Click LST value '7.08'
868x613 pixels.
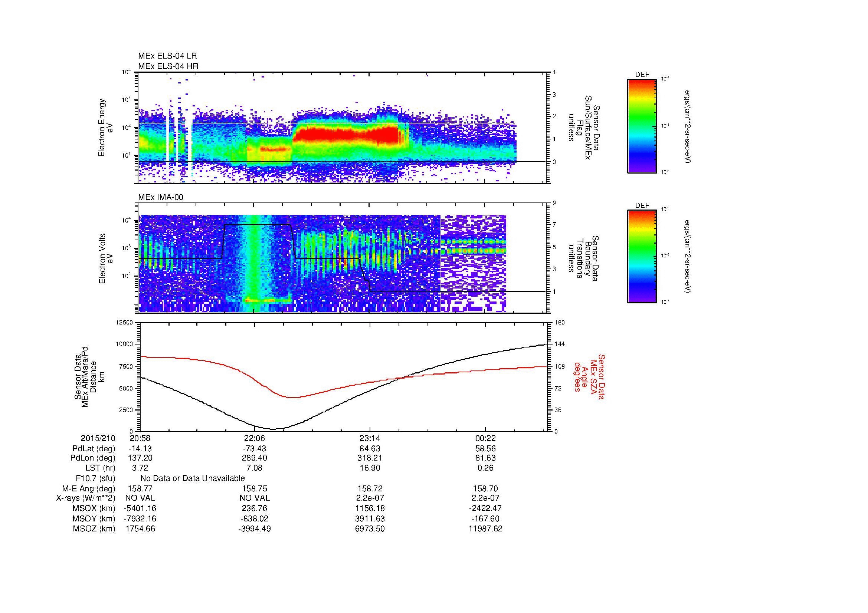[x=255, y=468]
